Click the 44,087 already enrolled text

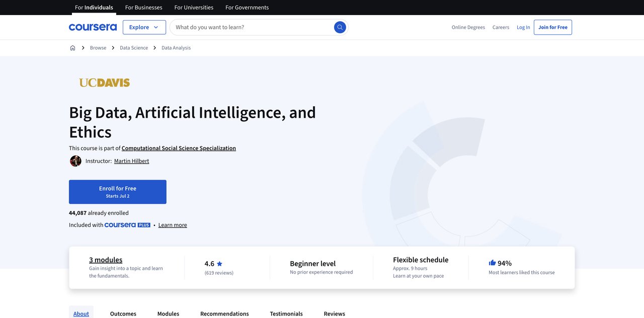[99, 213]
